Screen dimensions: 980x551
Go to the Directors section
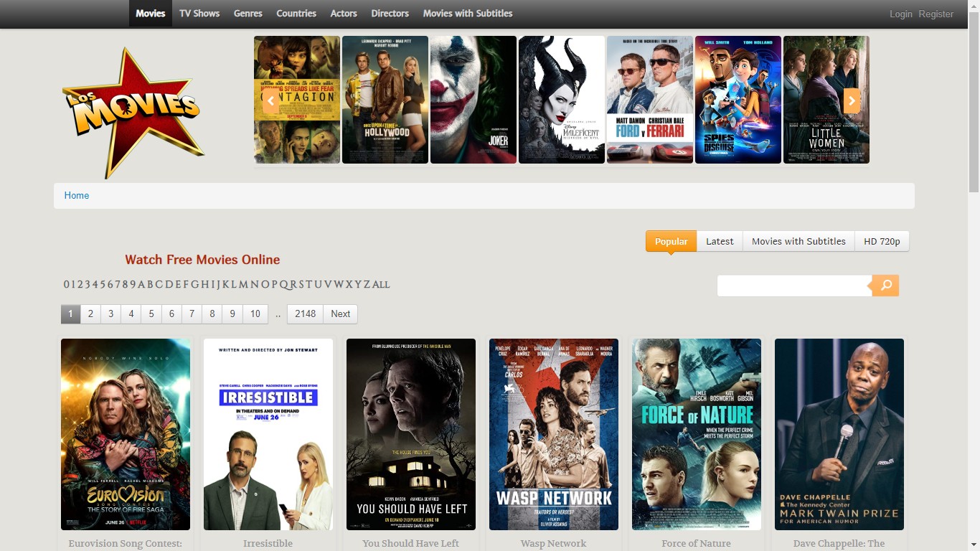coord(390,14)
